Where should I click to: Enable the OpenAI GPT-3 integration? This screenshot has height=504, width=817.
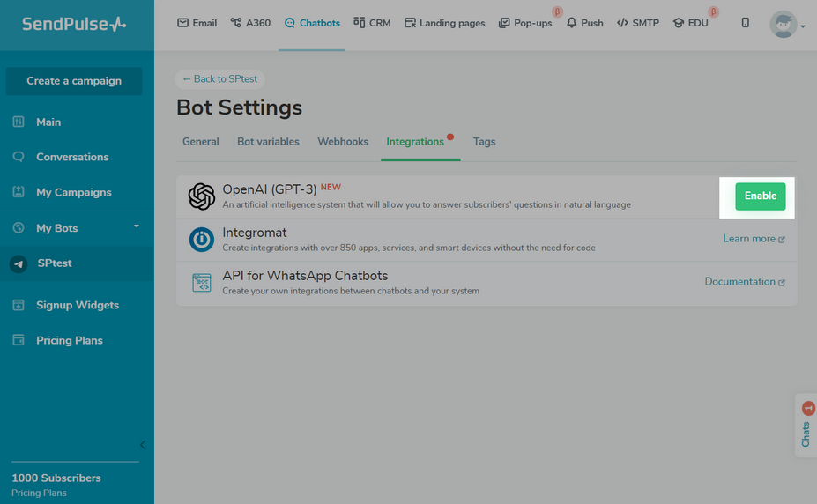[761, 196]
